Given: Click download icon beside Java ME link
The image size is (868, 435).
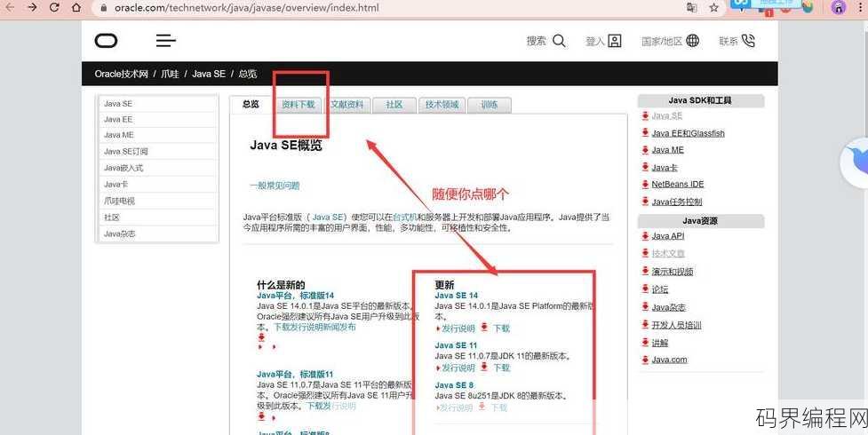Looking at the screenshot, I should pyautogui.click(x=645, y=150).
